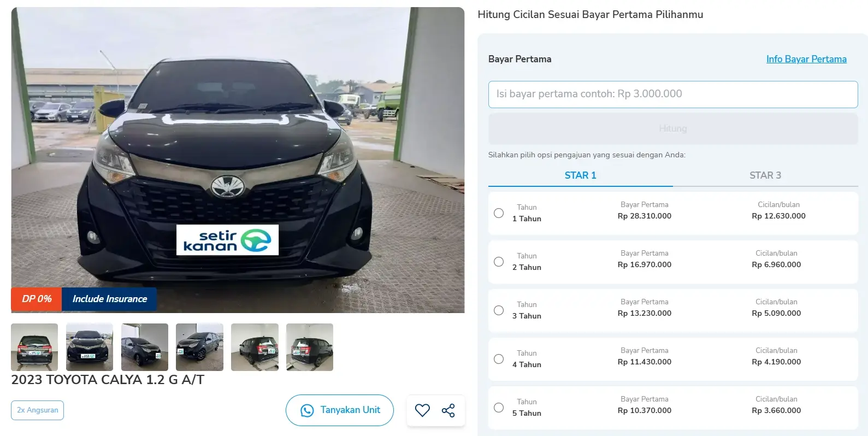Switch to the STAR 3 tab
Image resolution: width=868 pixels, height=436 pixels.
coord(765,175)
